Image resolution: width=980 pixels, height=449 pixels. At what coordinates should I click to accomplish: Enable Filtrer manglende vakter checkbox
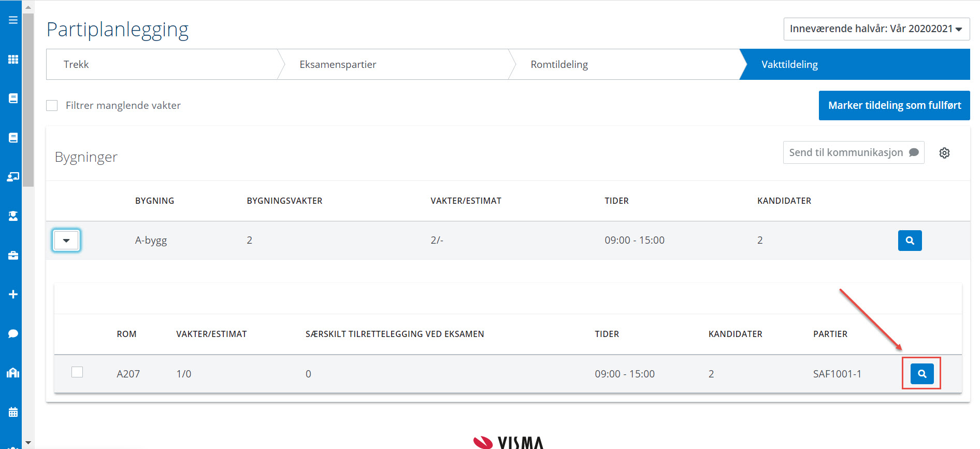pos(52,106)
